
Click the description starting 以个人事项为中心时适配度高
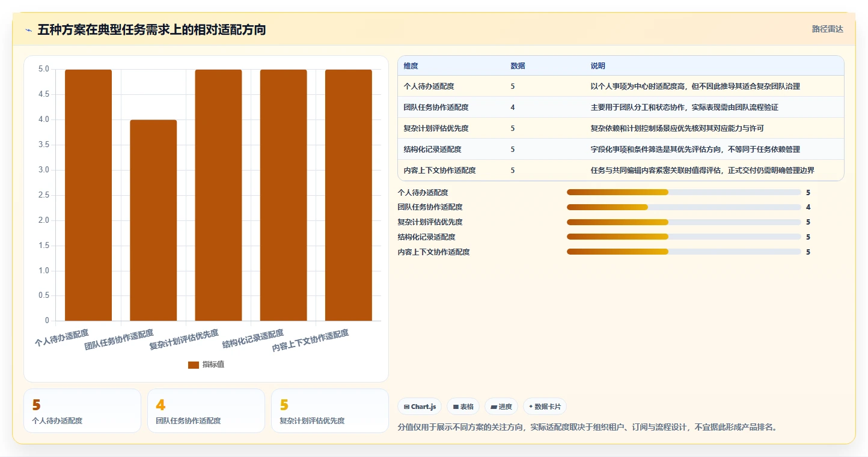695,86
